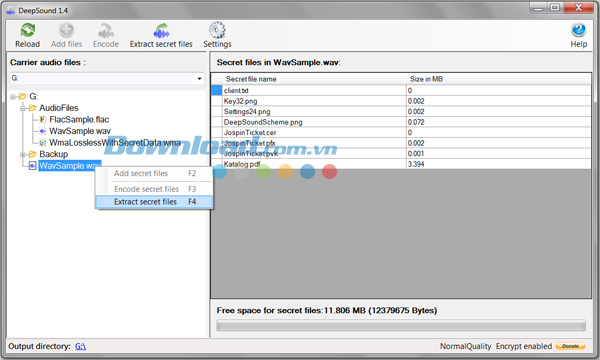Collapse the AudioFiles folder node
Viewport: 600px width, 360px height.
pos(23,108)
